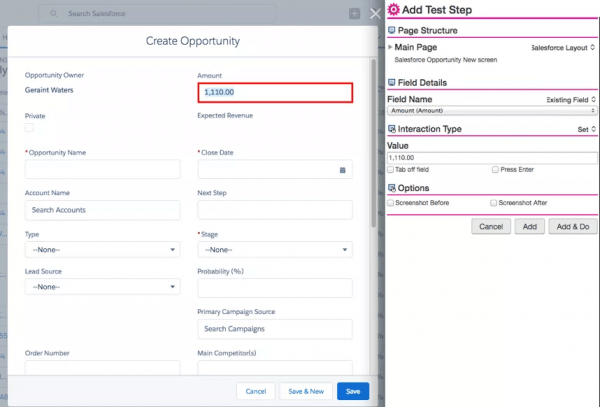Click the Page Structure section icon
This screenshot has width=600, height=407.
[x=391, y=30]
